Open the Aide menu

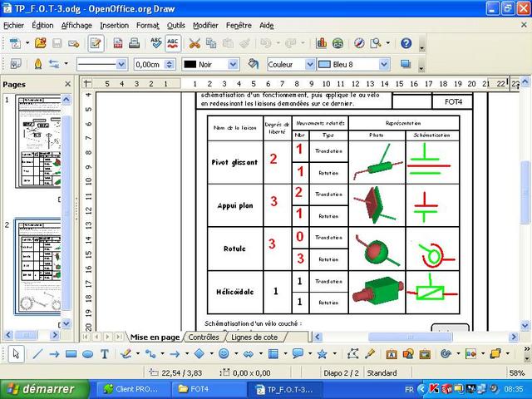[266, 26]
